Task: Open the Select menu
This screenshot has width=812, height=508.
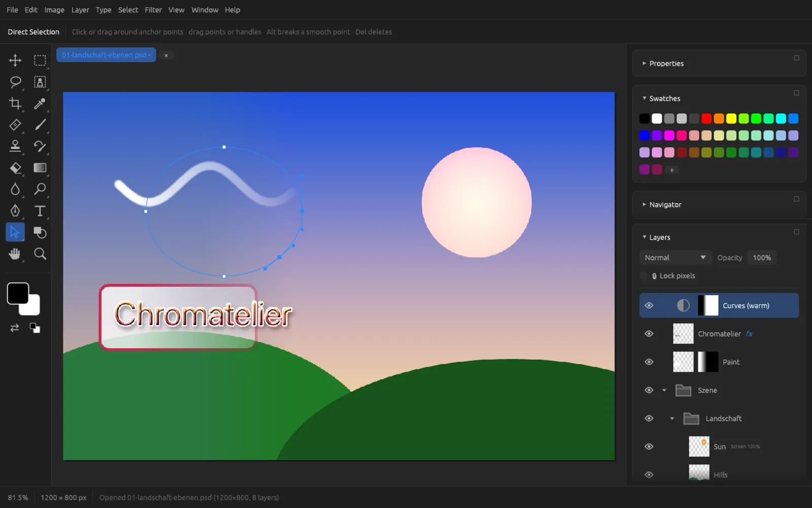Action: tap(128, 10)
